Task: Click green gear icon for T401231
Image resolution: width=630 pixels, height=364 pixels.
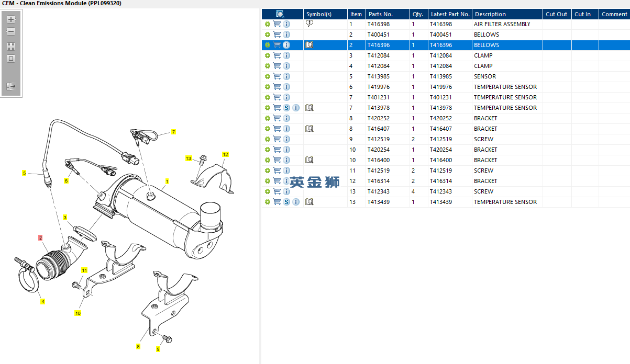Action: (268, 97)
